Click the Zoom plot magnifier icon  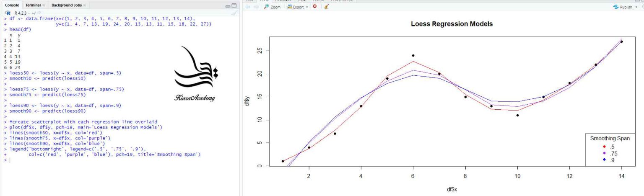point(267,7)
